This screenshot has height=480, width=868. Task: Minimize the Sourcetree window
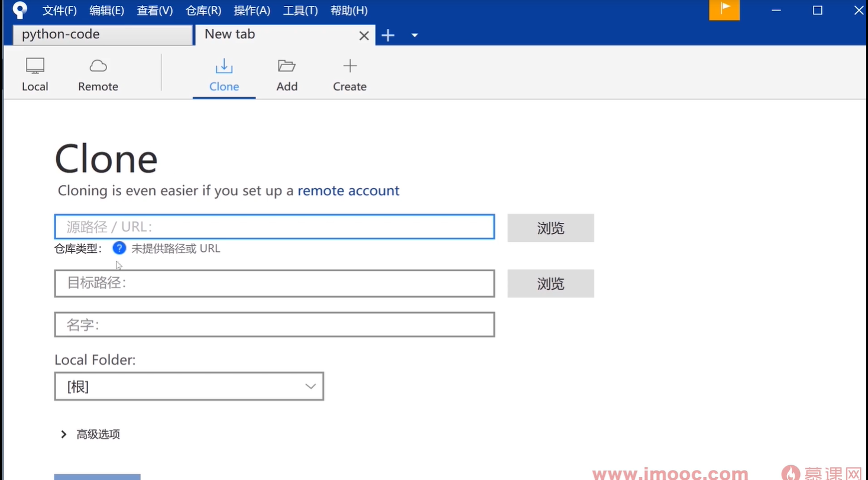coord(776,10)
